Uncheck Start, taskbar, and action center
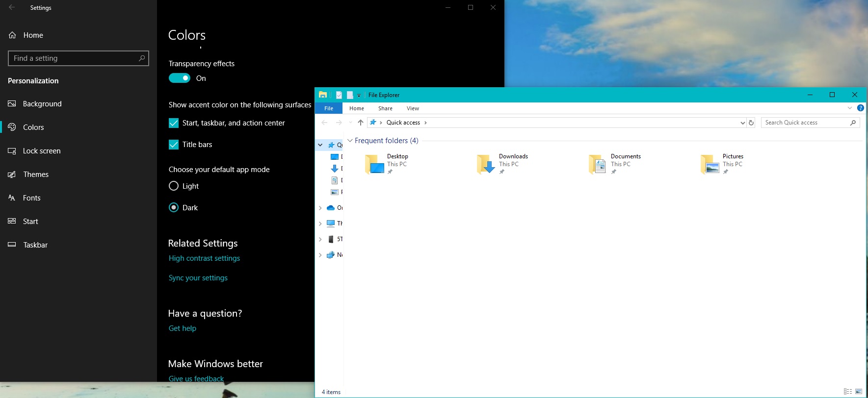The image size is (868, 398). [174, 123]
